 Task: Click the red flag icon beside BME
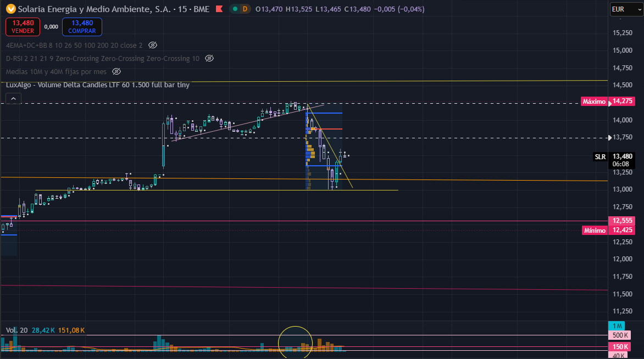click(219, 9)
